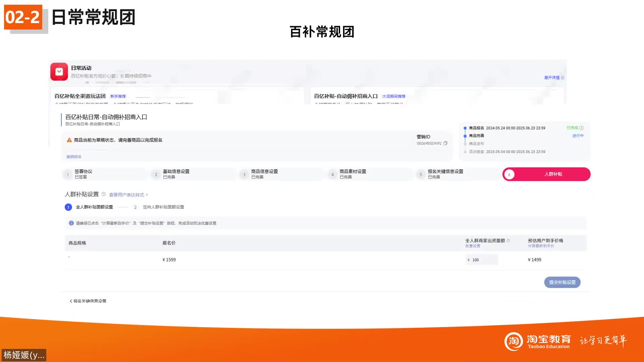The height and width of the screenshot is (362, 644).
Task: Click the subsidy amount input showing 100
Action: [x=482, y=260]
